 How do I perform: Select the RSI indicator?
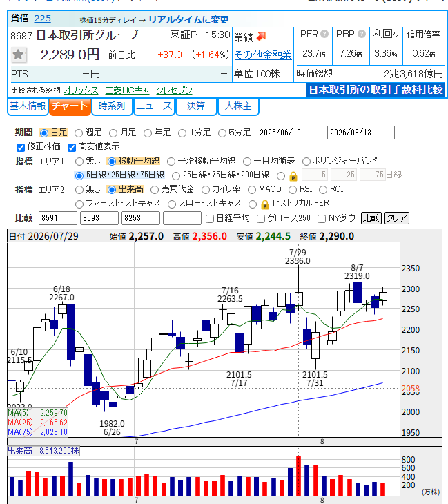[x=293, y=190]
